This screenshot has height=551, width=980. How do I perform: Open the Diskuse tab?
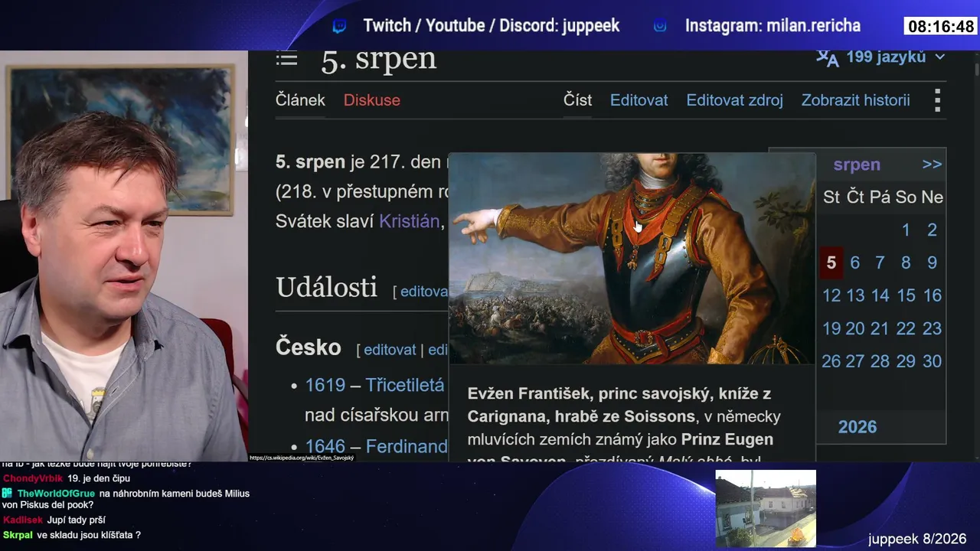(372, 100)
